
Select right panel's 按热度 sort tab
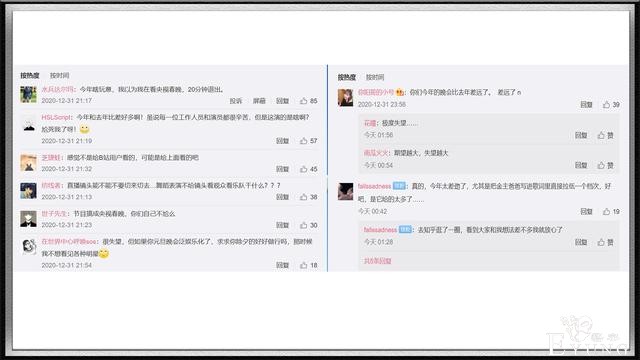(x=347, y=77)
